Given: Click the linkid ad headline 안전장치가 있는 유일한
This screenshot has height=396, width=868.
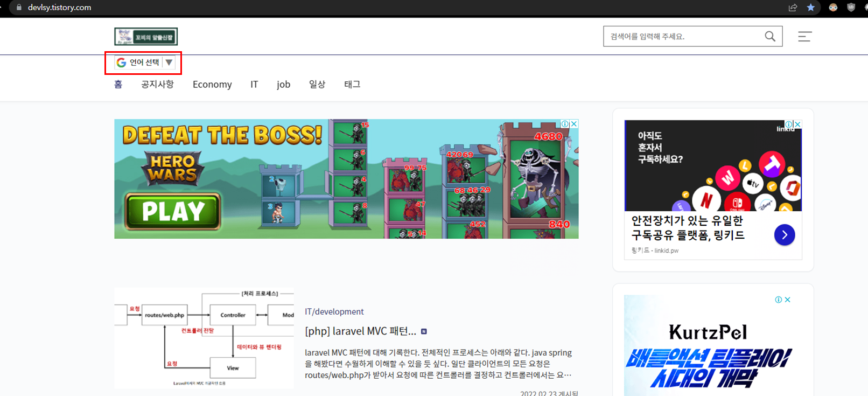Looking at the screenshot, I should [x=687, y=220].
